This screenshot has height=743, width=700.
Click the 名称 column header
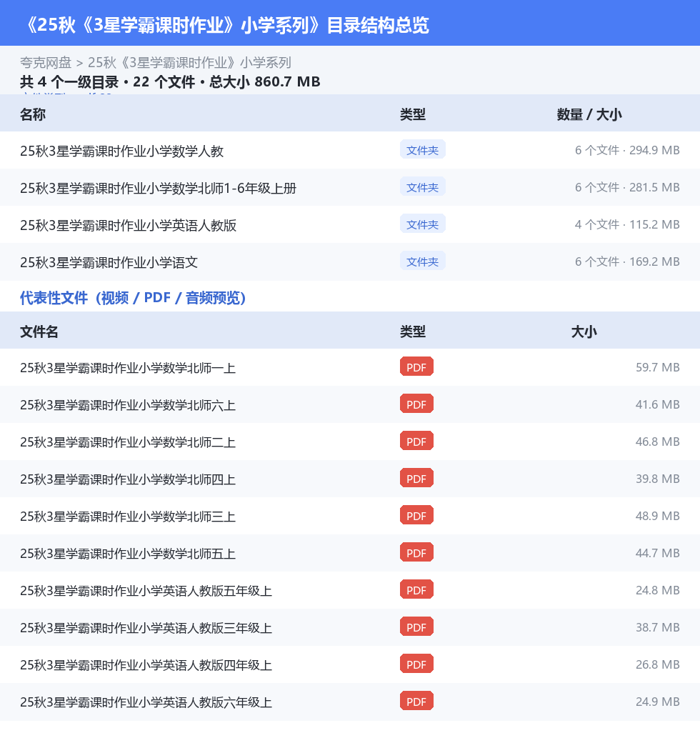click(33, 114)
